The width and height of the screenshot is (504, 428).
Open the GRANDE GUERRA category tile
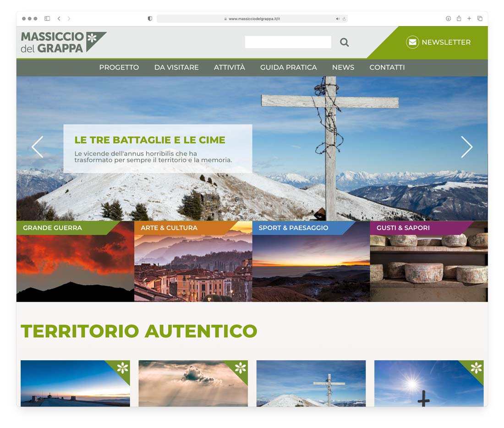coord(75,261)
